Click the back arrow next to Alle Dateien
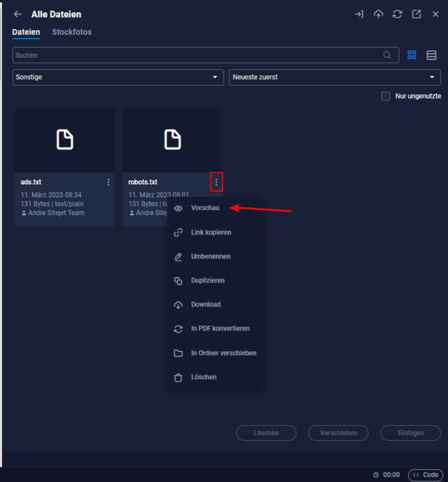Screen dimensions: 448x482 coord(18,15)
